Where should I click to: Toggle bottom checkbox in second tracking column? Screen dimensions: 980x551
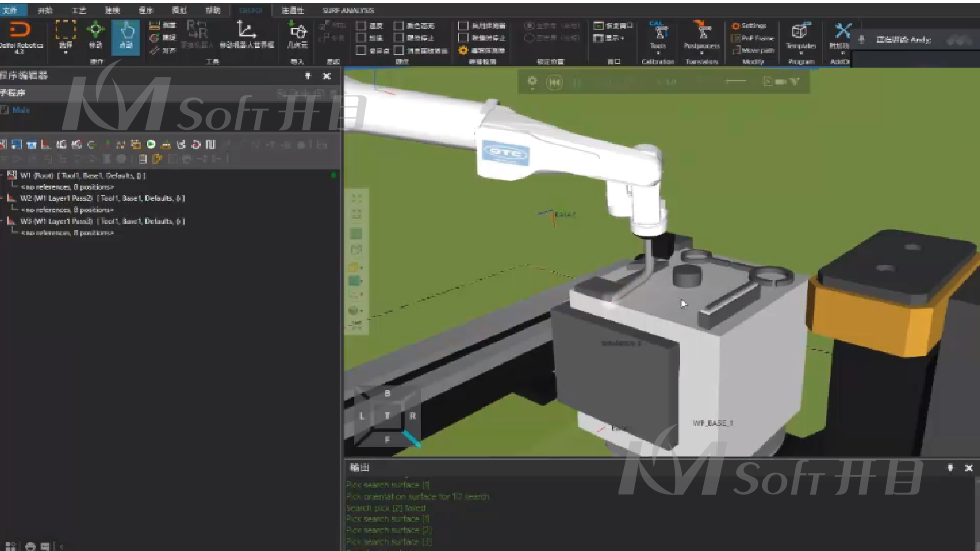click(398, 50)
